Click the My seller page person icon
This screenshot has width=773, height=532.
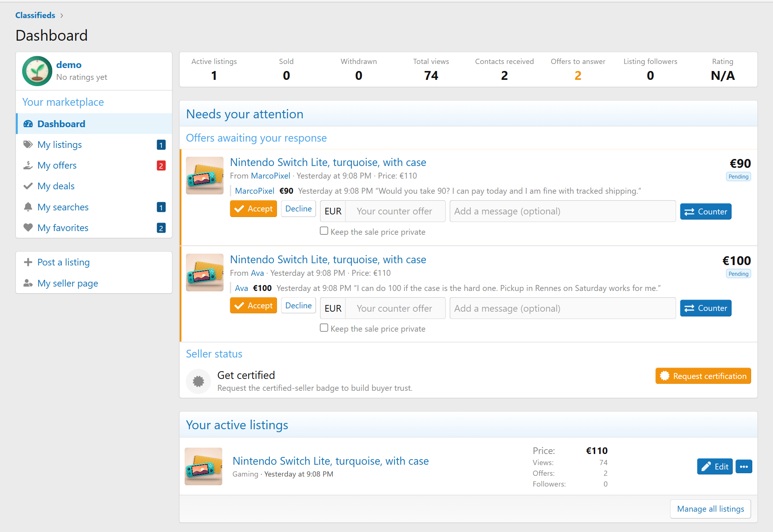28,283
